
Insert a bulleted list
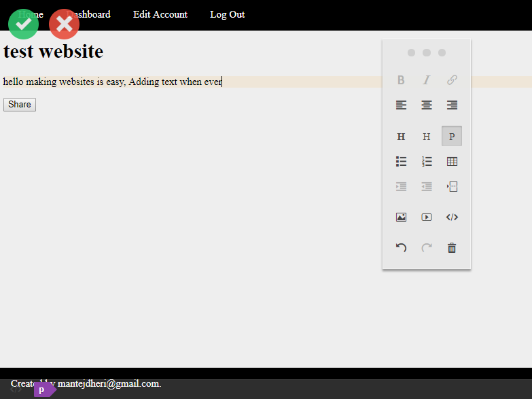[x=402, y=162]
